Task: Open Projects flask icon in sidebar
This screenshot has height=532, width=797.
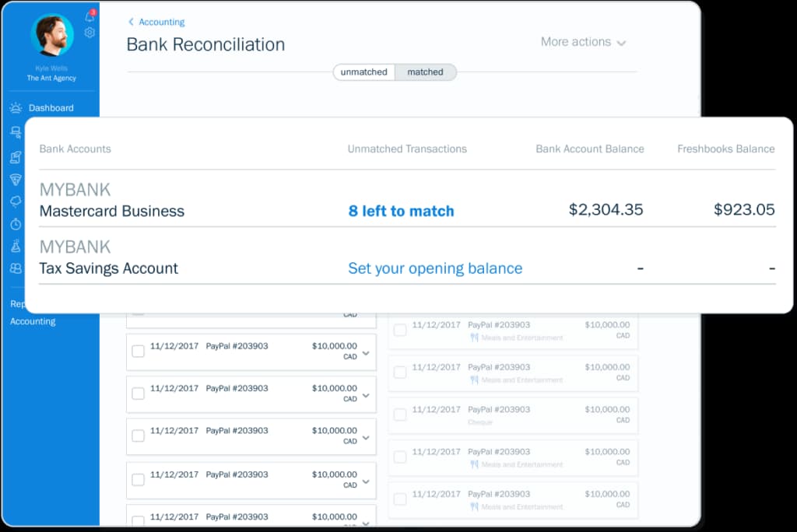Action: [x=16, y=246]
